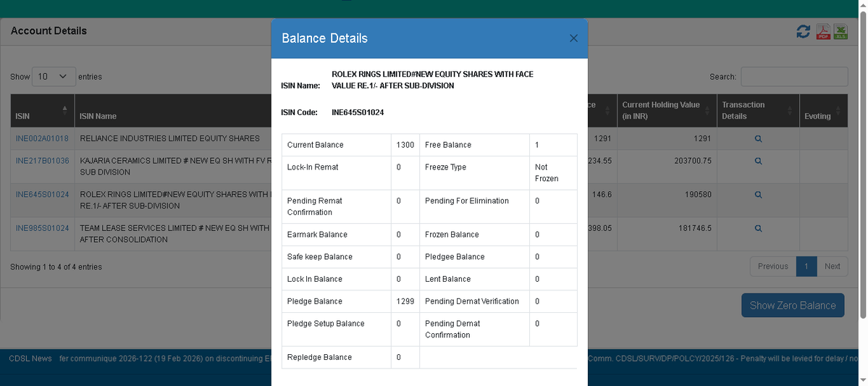The image size is (868, 386).
Task: Click the Lock-In Remat label
Action: (313, 167)
